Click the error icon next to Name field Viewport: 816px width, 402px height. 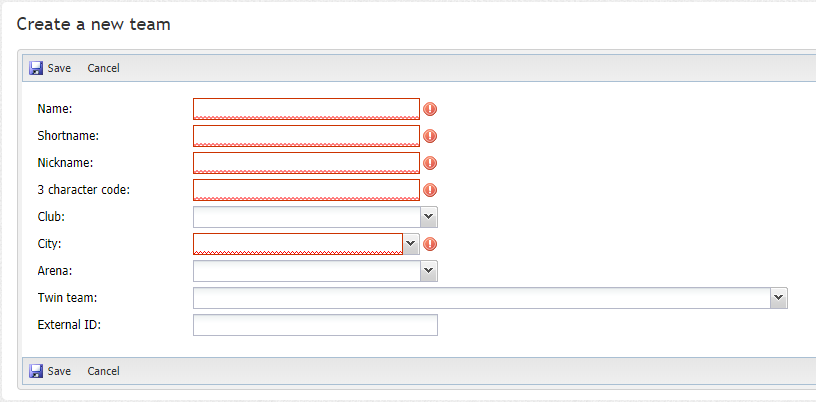[x=430, y=109]
